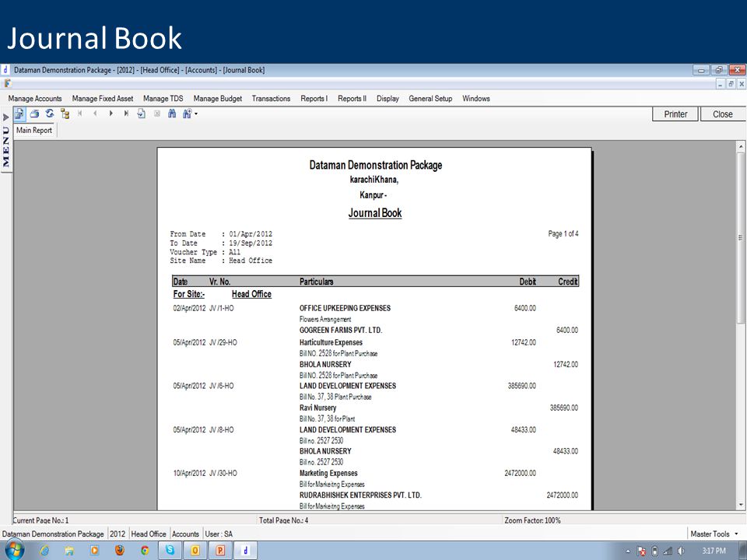
Task: Go to Last Page toolbar arrow
Action: tap(126, 114)
